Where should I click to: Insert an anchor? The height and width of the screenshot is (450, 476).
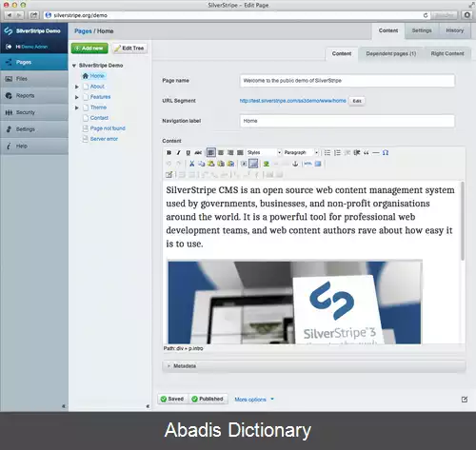295,164
